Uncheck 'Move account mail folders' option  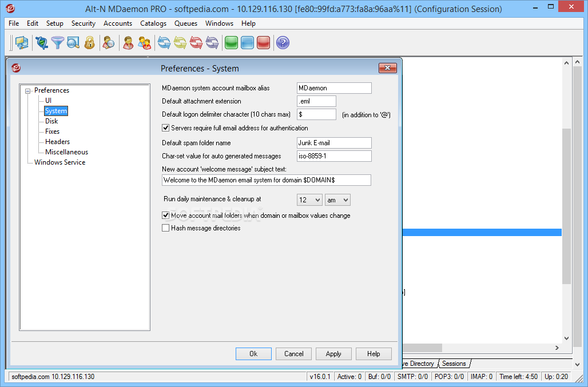pyautogui.click(x=165, y=216)
